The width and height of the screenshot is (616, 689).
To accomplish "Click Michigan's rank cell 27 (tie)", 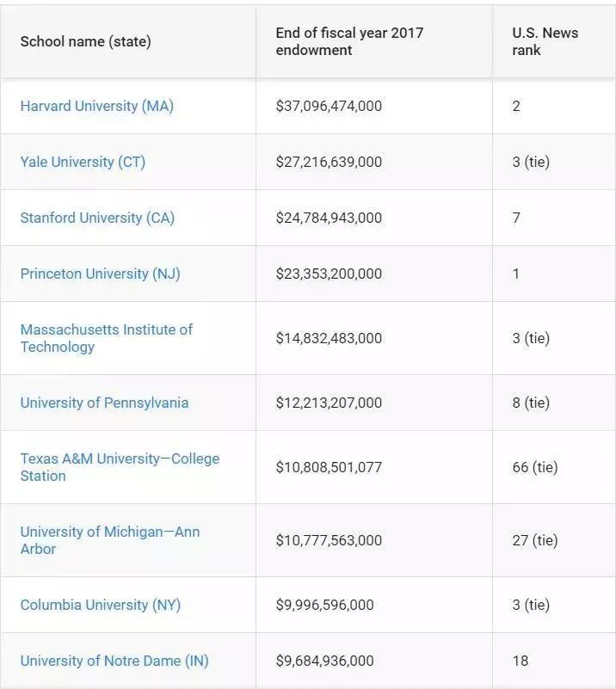I will (534, 541).
